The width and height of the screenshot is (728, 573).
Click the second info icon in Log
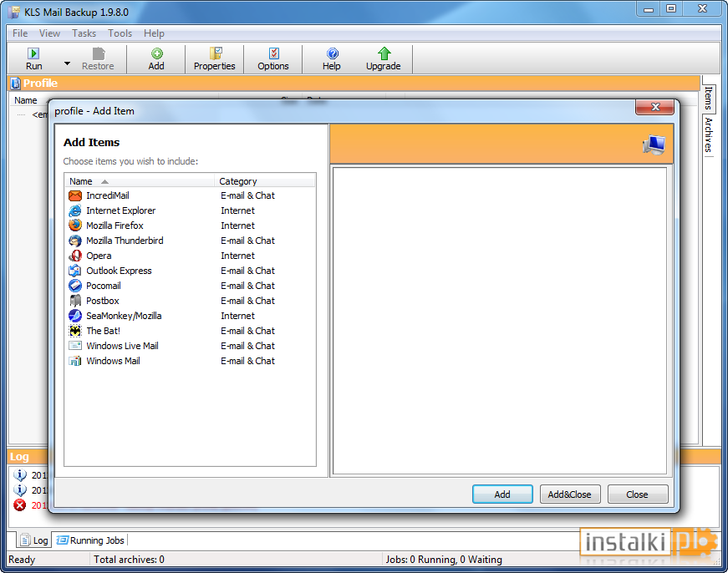pyautogui.click(x=20, y=490)
